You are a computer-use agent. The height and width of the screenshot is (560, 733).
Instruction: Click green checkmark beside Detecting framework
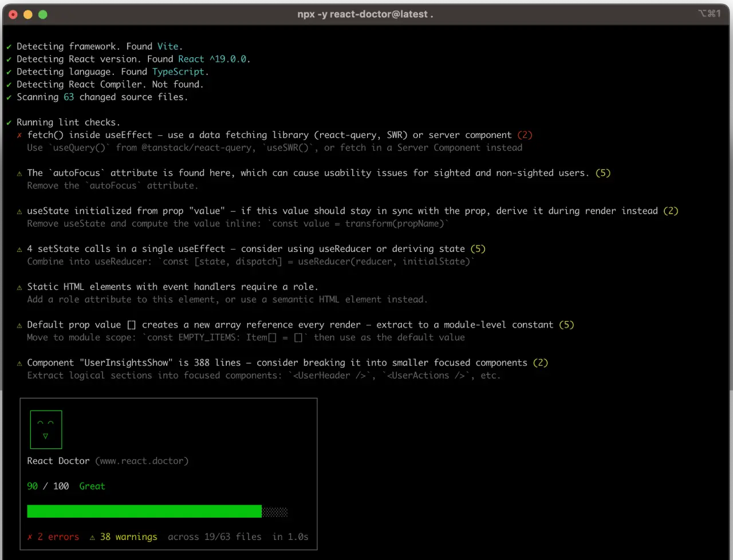(9, 46)
